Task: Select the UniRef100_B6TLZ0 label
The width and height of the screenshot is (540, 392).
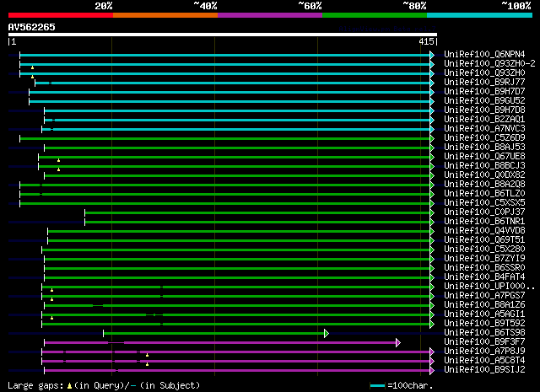Action: [x=484, y=194]
